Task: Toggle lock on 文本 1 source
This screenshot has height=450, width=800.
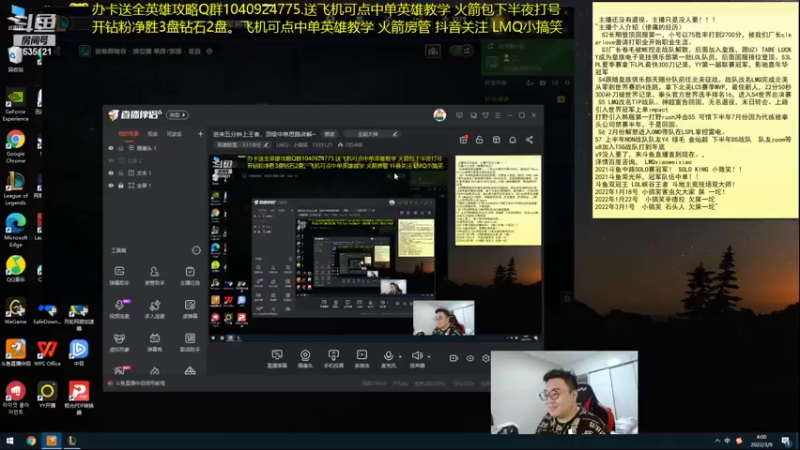Action: coord(121,173)
